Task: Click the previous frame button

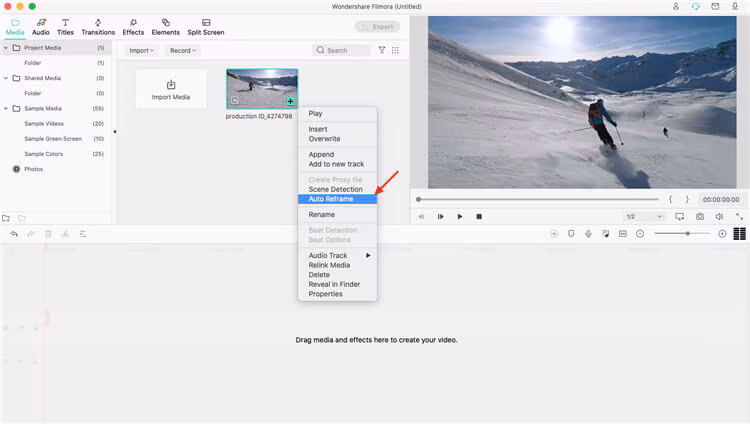Action: 421,217
